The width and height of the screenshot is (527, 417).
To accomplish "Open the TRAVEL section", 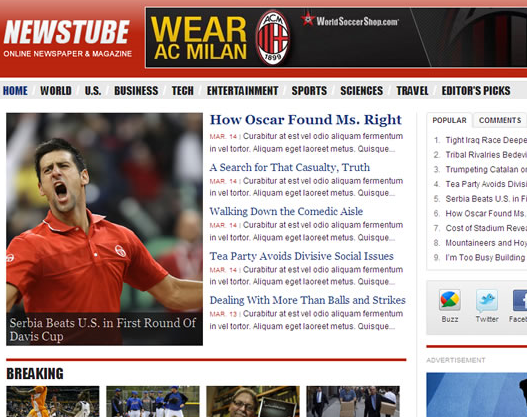I will (x=412, y=91).
